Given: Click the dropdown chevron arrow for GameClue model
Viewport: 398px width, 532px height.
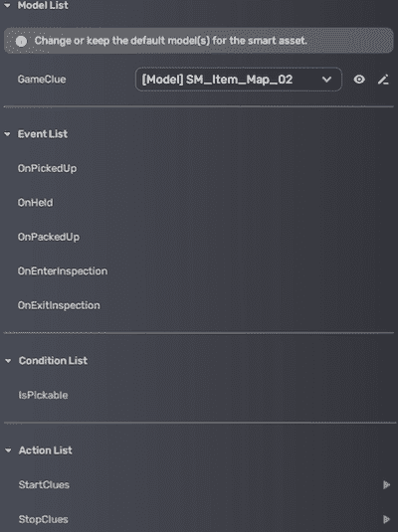Looking at the screenshot, I should point(326,80).
